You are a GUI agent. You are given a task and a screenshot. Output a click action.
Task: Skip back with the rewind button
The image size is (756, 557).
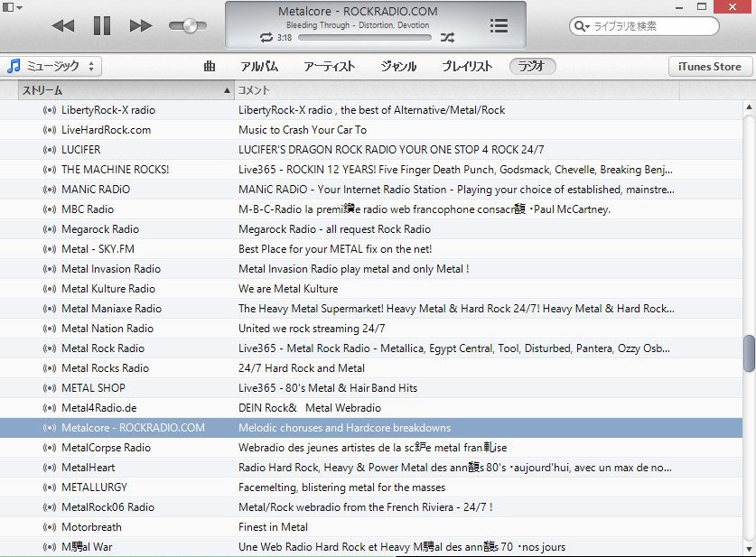63,25
